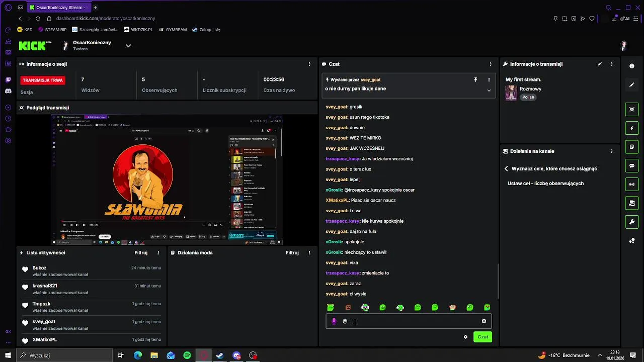Click krasnal321 in the activity list
Screen dimensions: 644x362
45,286
